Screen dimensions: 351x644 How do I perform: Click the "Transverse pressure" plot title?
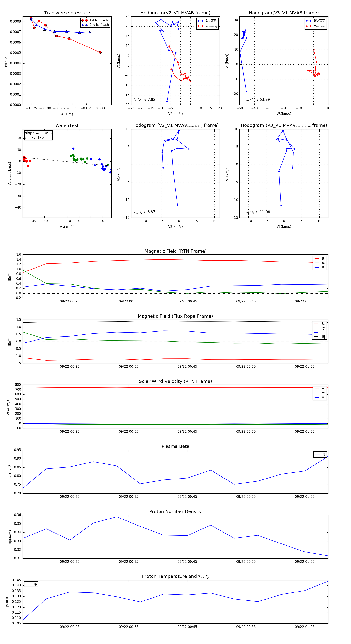pyautogui.click(x=67, y=13)
